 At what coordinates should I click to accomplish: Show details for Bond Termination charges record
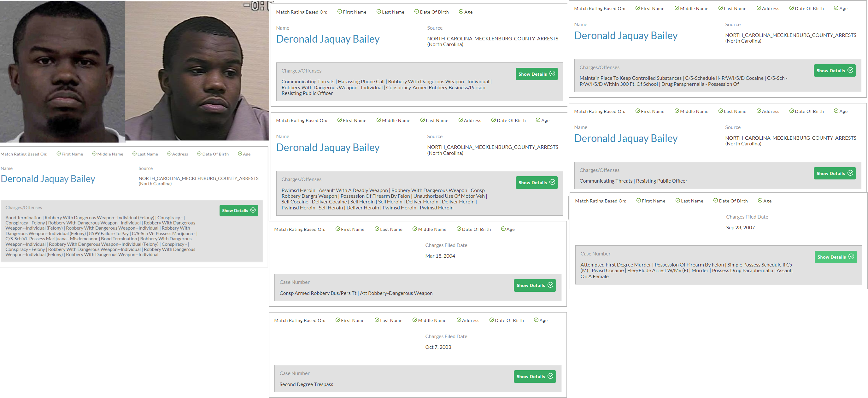pyautogui.click(x=238, y=211)
